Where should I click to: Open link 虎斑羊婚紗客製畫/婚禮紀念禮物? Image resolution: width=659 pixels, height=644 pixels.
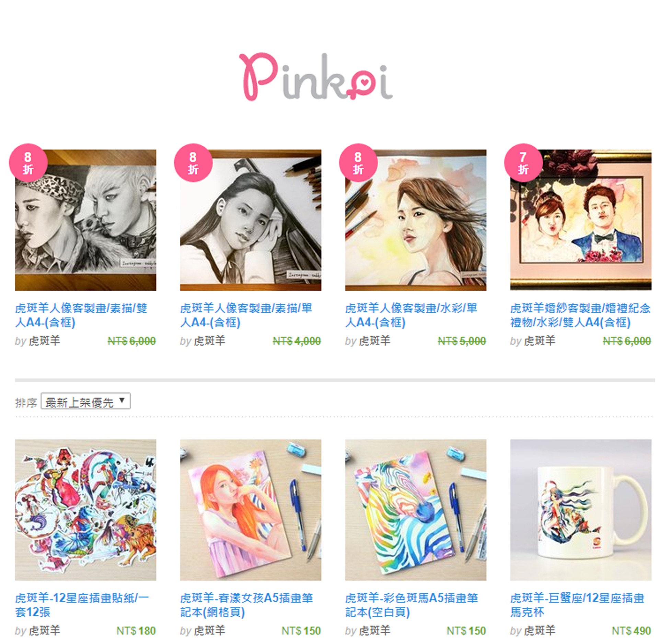580,315
